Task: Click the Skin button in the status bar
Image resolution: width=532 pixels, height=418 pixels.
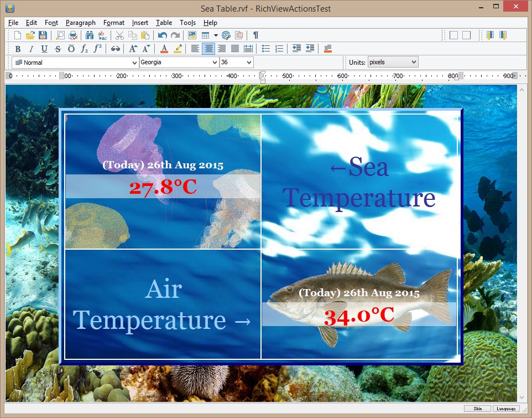Action: [477, 408]
